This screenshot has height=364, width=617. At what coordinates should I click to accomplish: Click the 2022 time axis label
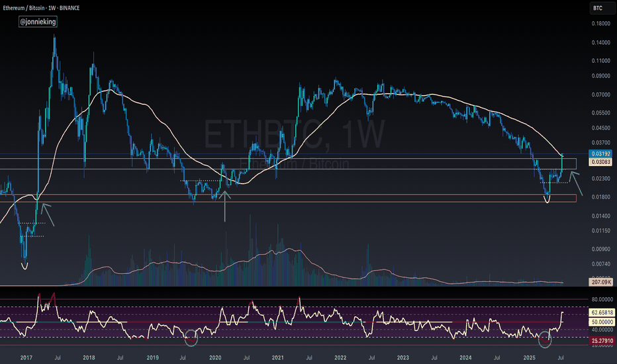340,357
